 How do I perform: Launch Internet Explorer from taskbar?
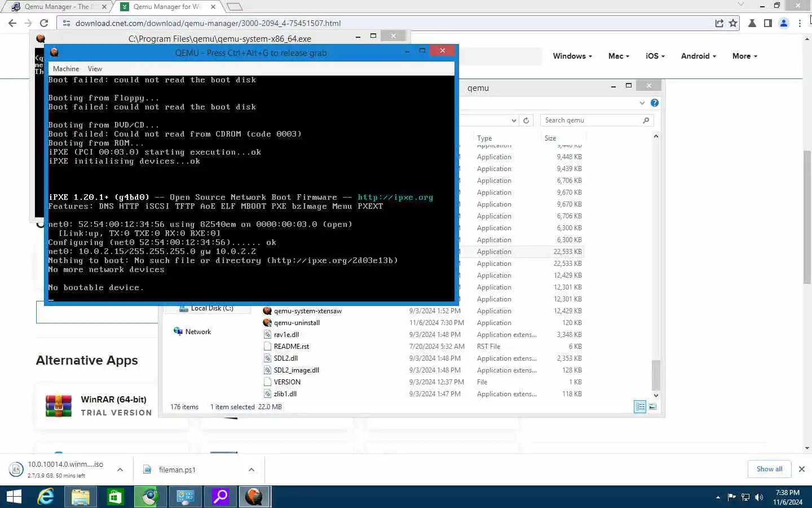pos(46,497)
